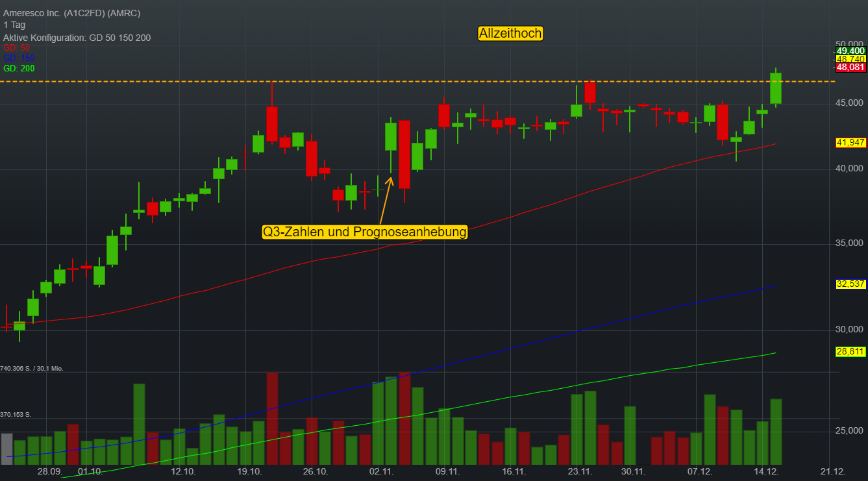868x481 pixels.
Task: Click the 30.11. date label
Action: [x=633, y=471]
